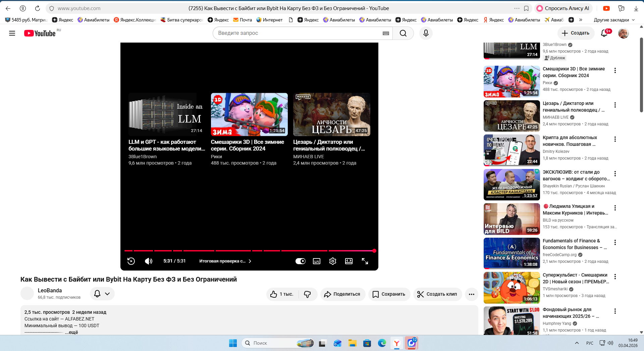Open options menu for ЭКСКЛЮЗИВ video

tap(615, 174)
